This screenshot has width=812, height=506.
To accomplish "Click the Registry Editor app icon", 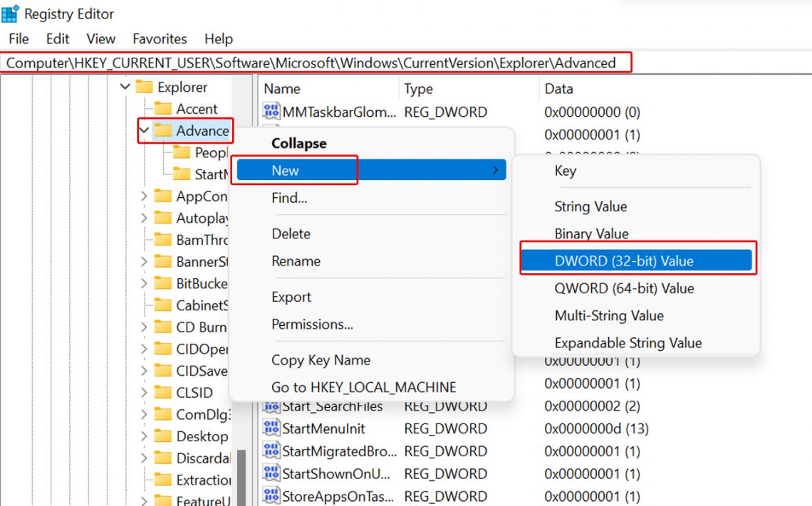I will (x=11, y=14).
